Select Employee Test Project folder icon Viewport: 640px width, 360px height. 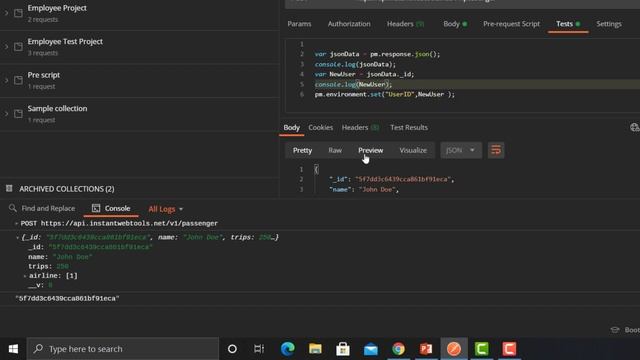pos(18,47)
